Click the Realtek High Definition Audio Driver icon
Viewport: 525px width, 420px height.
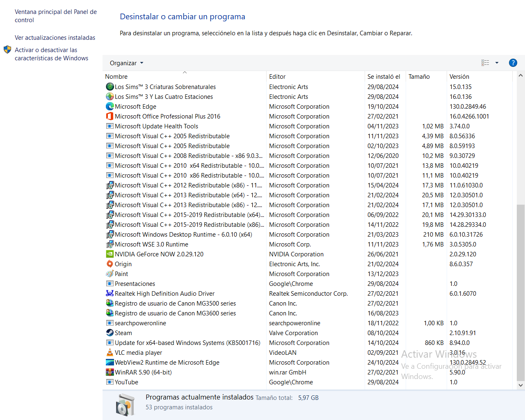pyautogui.click(x=110, y=293)
